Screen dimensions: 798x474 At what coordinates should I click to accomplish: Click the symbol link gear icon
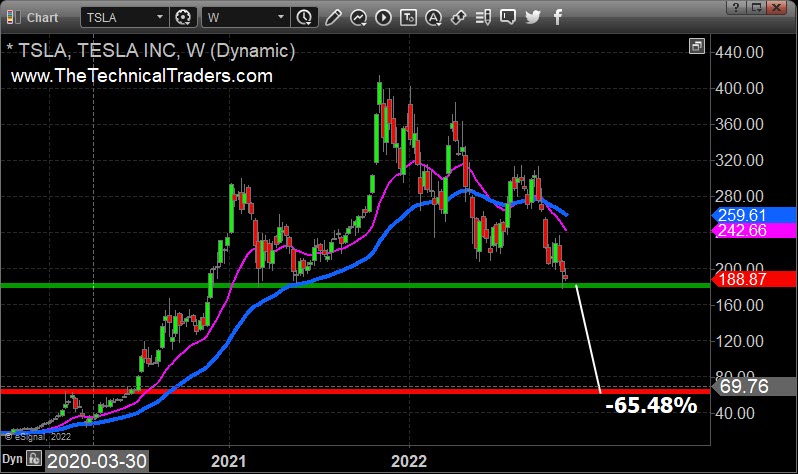(183, 17)
